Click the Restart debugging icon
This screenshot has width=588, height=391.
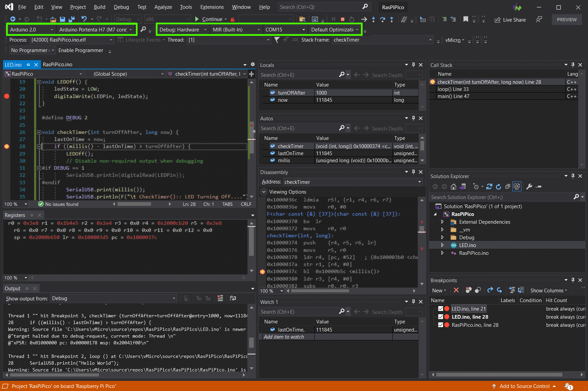(352, 19)
